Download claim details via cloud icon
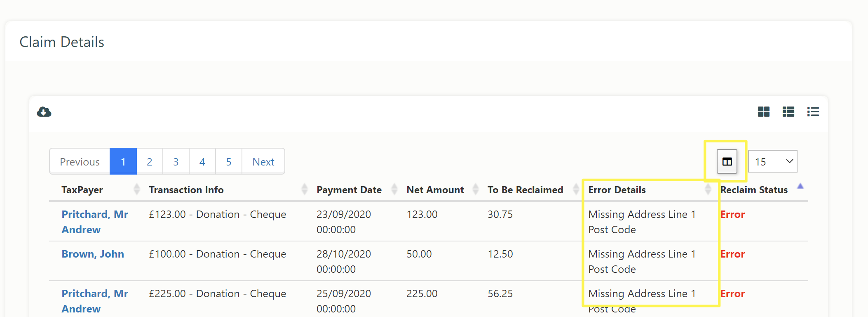 click(44, 112)
